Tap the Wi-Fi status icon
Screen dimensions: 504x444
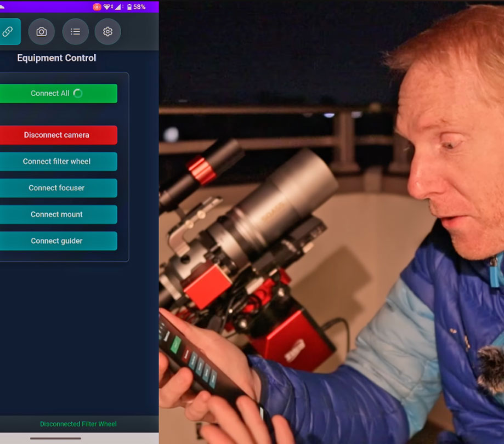[107, 7]
